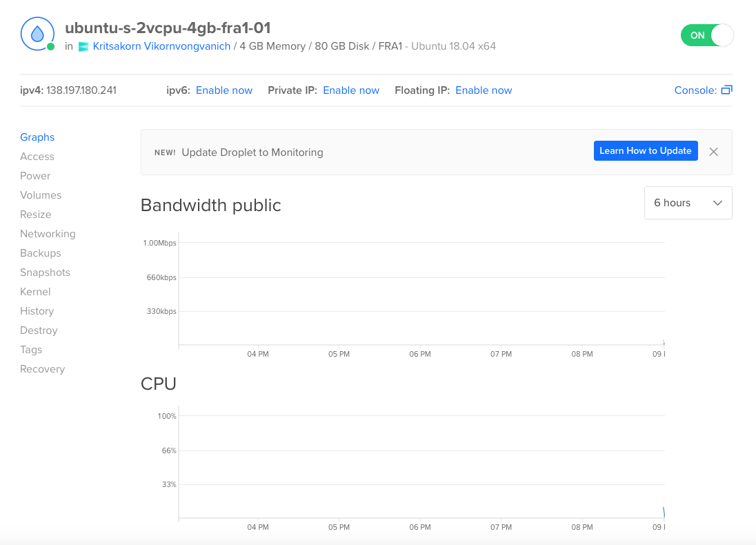Viewport: 756px width, 545px height.
Task: Open the Resize section
Action: click(36, 215)
